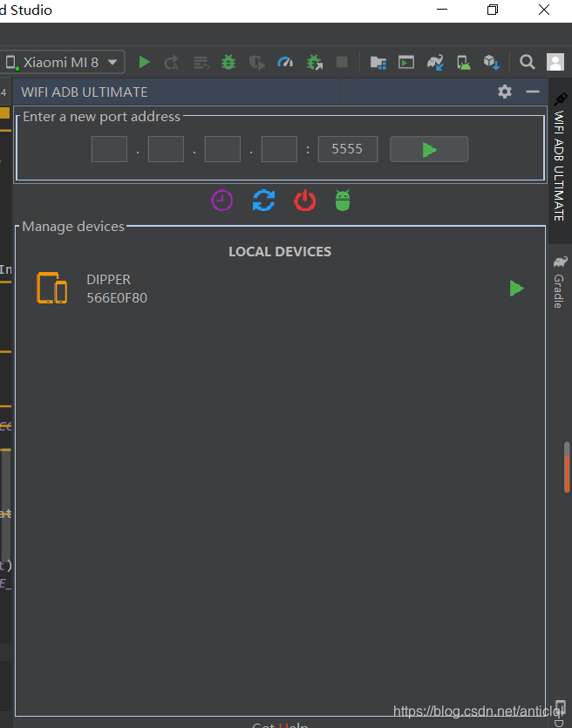Click the orange devices icon beside DIPPER
This screenshot has height=728, width=572.
(x=52, y=288)
